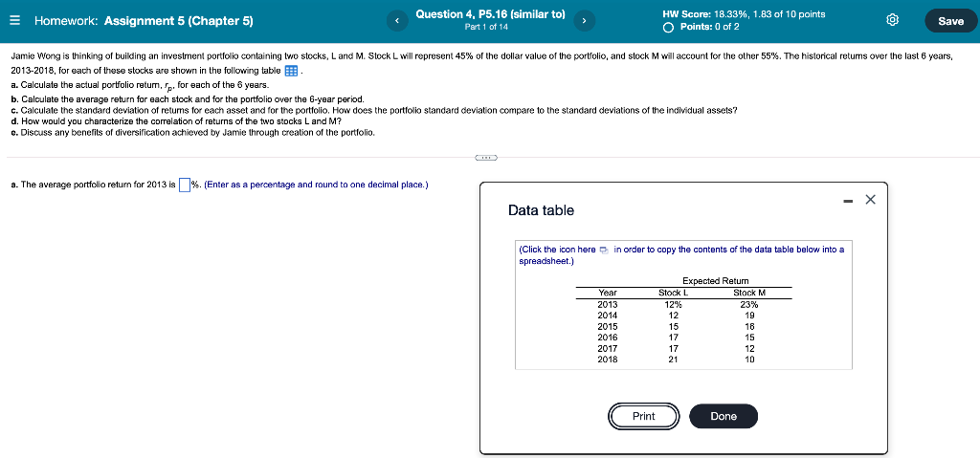The image size is (980, 458).
Task: Click the Part 1 of 14 label
Action: (x=486, y=27)
